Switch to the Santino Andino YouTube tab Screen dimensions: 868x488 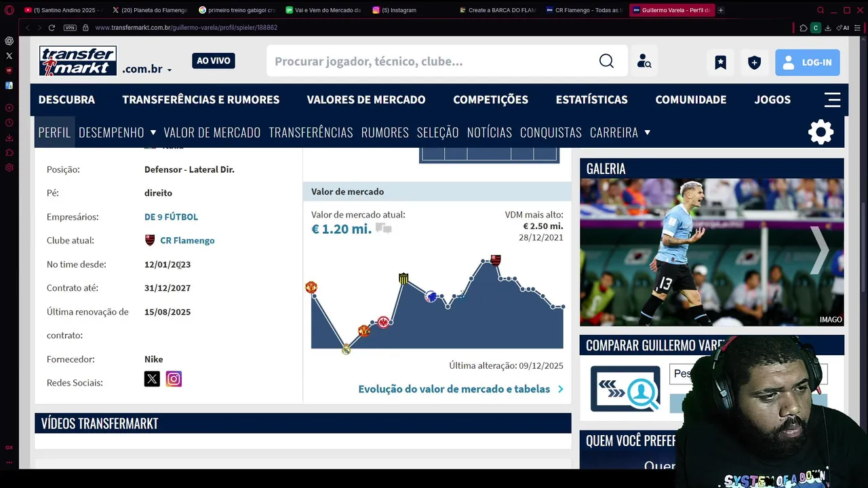coord(64,10)
